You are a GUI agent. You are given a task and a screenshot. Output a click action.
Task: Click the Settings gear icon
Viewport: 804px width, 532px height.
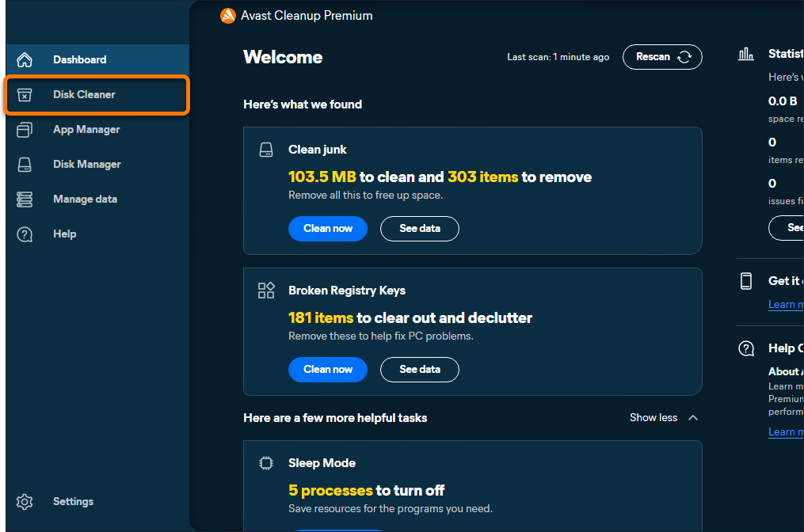(x=25, y=502)
